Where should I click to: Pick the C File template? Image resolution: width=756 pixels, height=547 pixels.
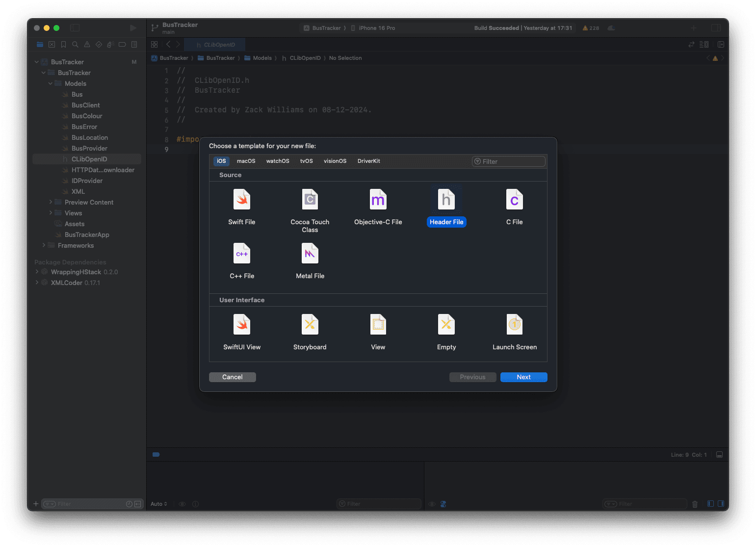click(x=515, y=207)
